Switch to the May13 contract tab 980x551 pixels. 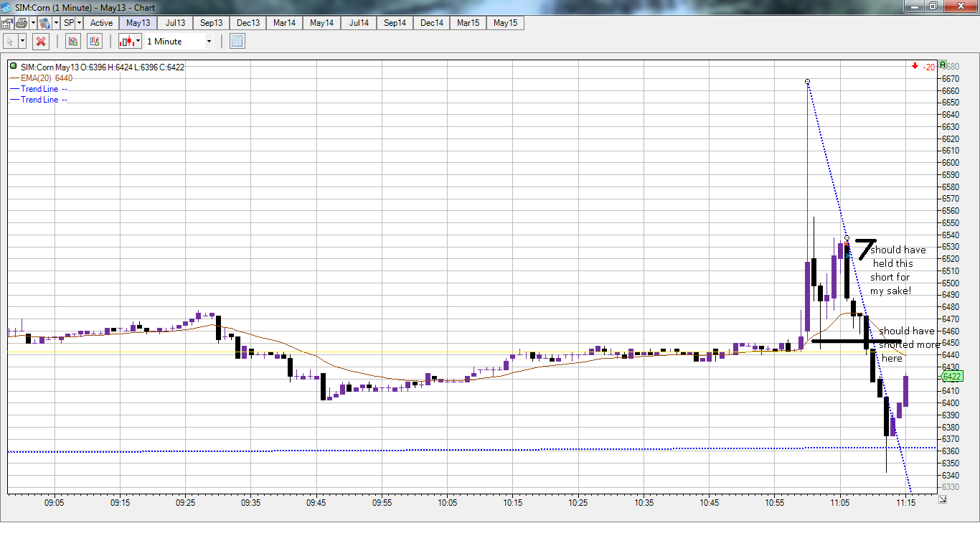click(x=138, y=23)
